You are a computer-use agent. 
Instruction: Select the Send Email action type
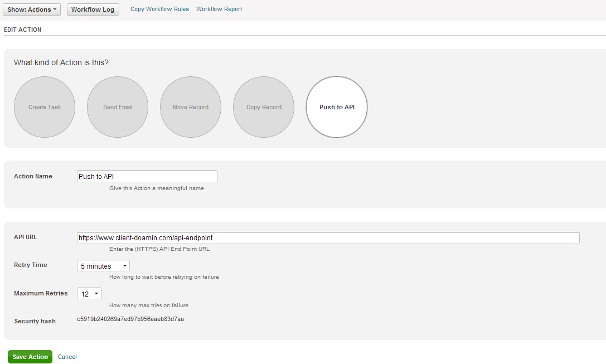pyautogui.click(x=118, y=107)
